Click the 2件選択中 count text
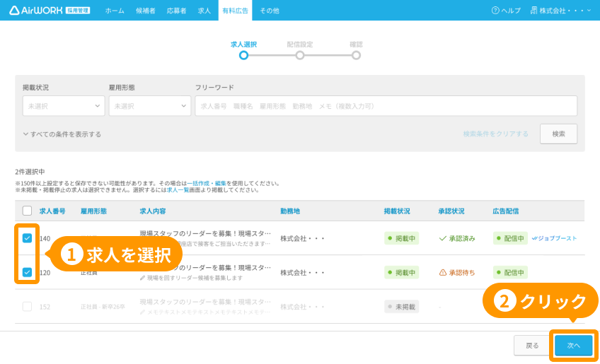The image size is (600, 364). pos(30,172)
